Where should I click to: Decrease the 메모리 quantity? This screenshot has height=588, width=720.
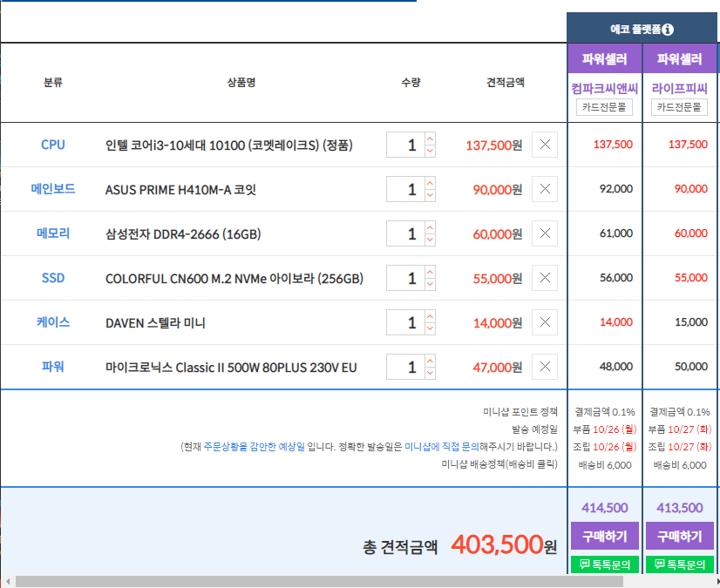[430, 240]
